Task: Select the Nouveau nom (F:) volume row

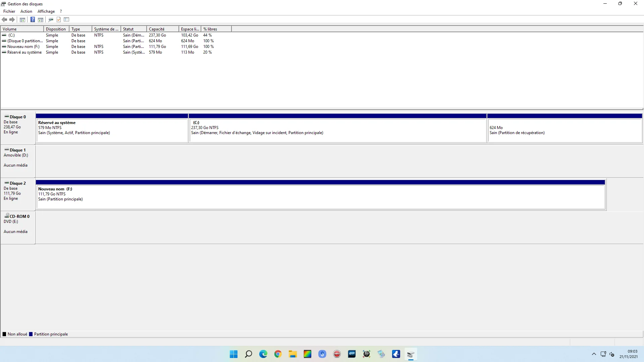Action: point(23,47)
